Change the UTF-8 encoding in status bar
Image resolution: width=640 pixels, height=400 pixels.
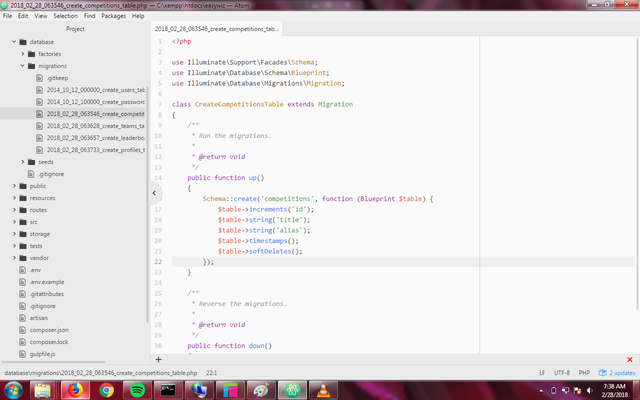coord(562,372)
